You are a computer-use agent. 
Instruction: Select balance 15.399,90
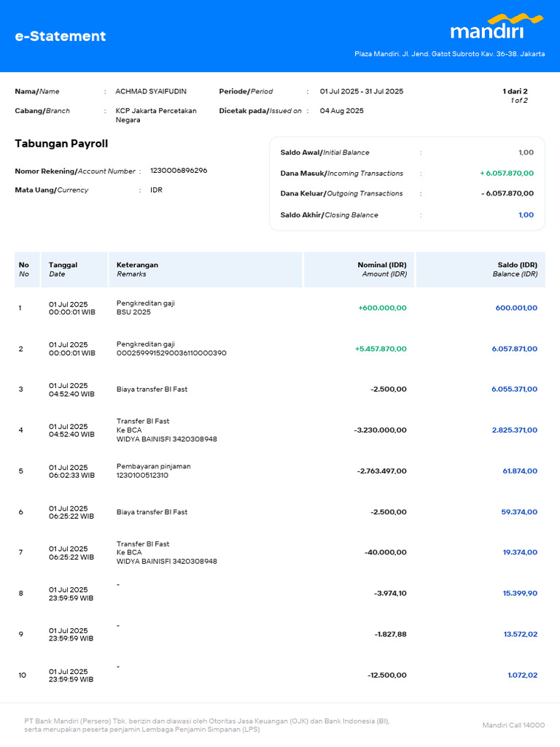click(520, 594)
